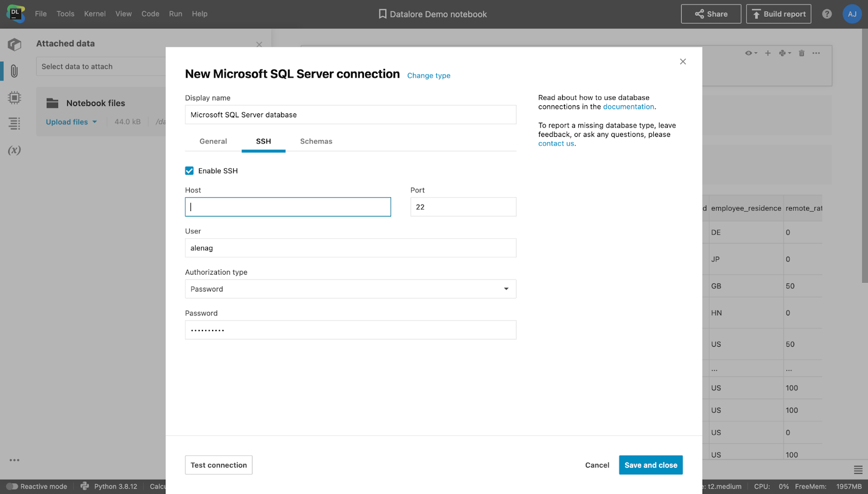The height and width of the screenshot is (494, 868).
Task: Click the help question mark icon
Action: coord(827,14)
